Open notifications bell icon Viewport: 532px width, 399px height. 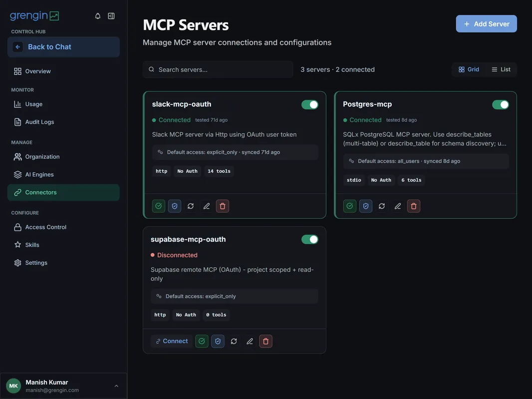pos(98,16)
